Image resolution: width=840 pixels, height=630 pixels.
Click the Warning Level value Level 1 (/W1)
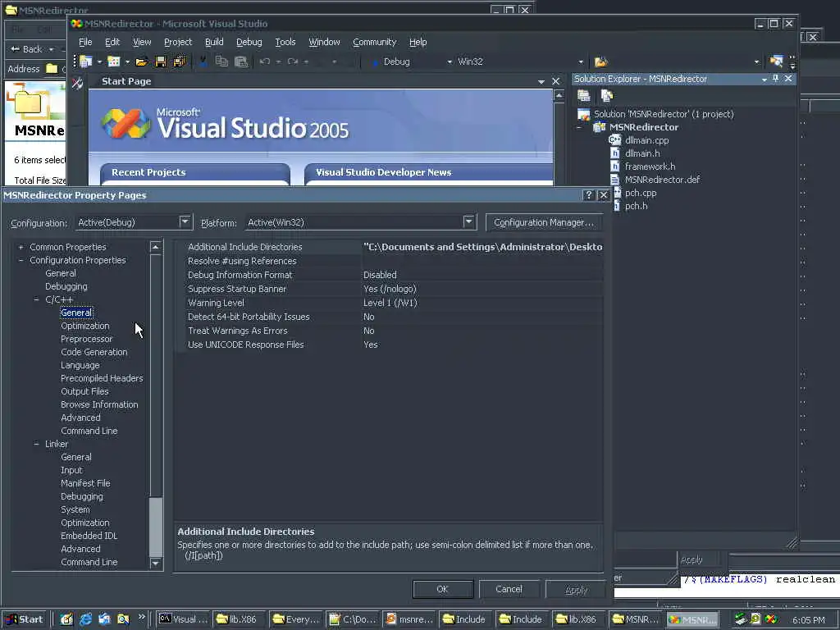point(390,303)
